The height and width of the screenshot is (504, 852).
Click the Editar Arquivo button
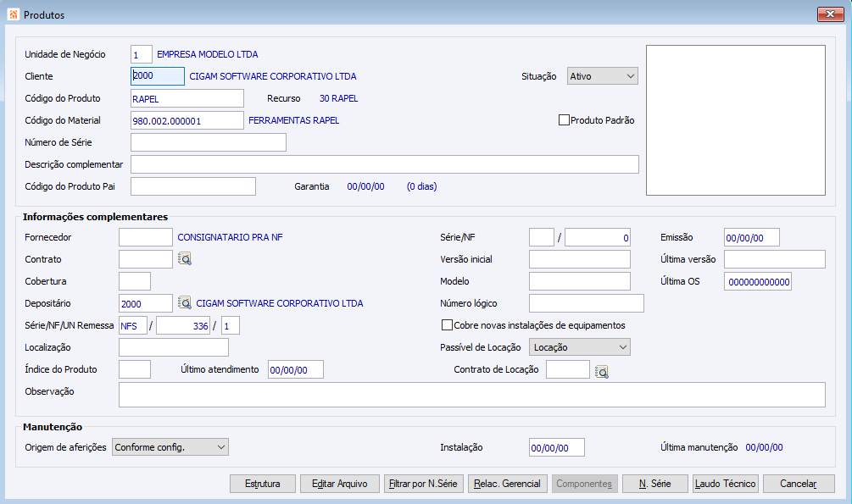(340, 484)
